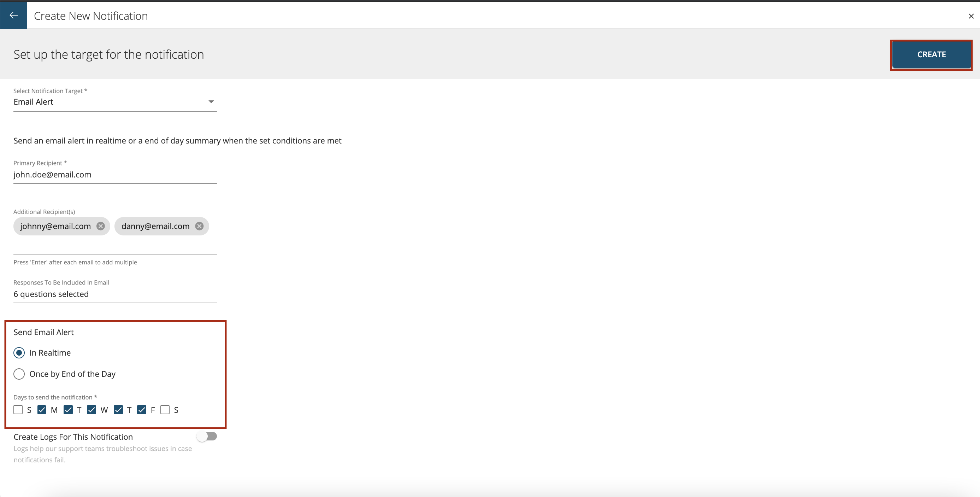Uncheck the Tuesday days checkbox
The image size is (980, 497).
point(68,410)
